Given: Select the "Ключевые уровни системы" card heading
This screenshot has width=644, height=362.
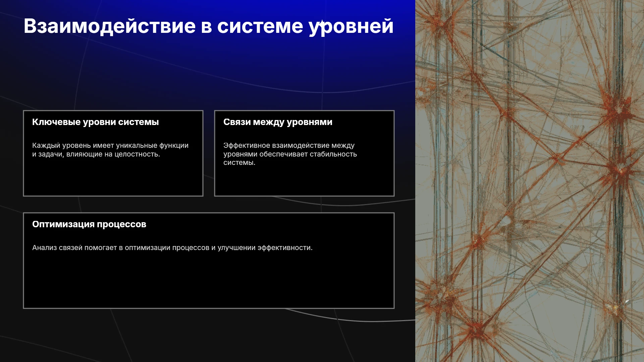Looking at the screenshot, I should pos(96,122).
